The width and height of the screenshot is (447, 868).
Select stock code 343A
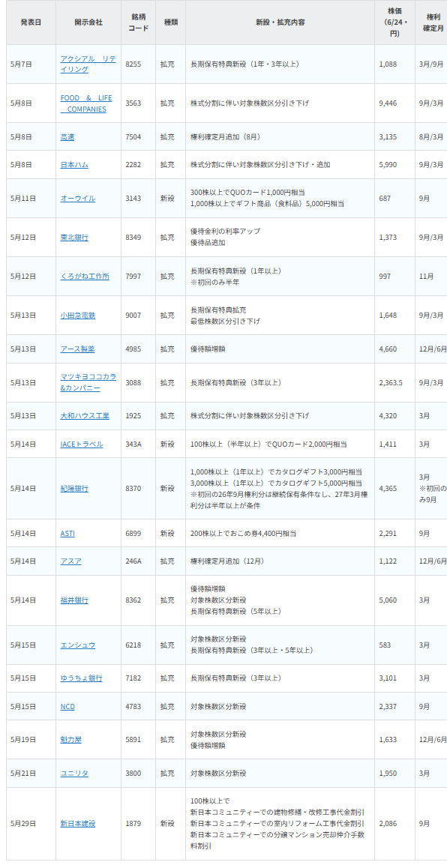pyautogui.click(x=133, y=444)
